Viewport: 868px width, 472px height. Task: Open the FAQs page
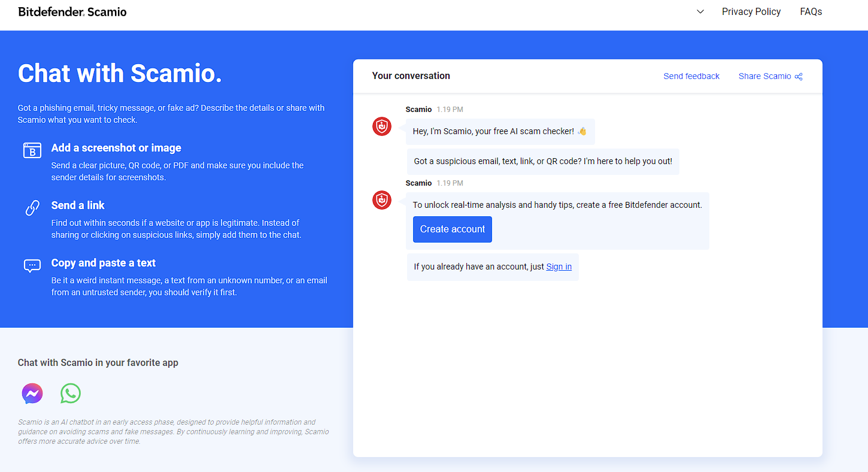(811, 12)
